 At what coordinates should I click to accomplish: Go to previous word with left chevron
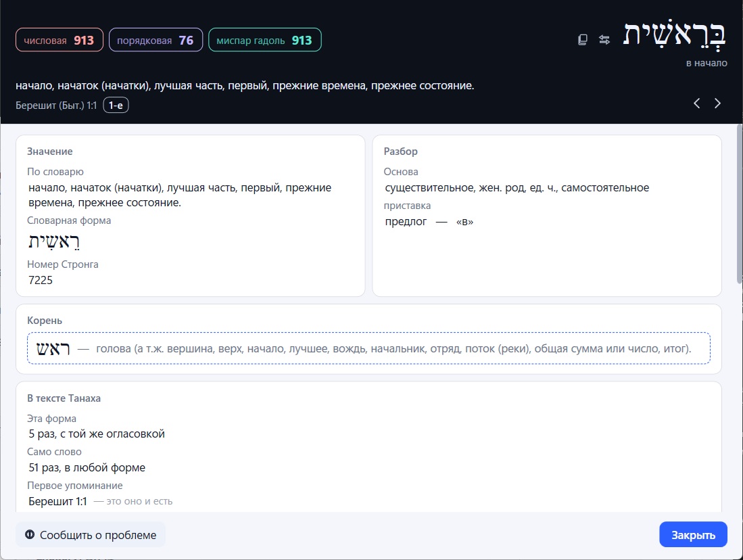point(696,103)
